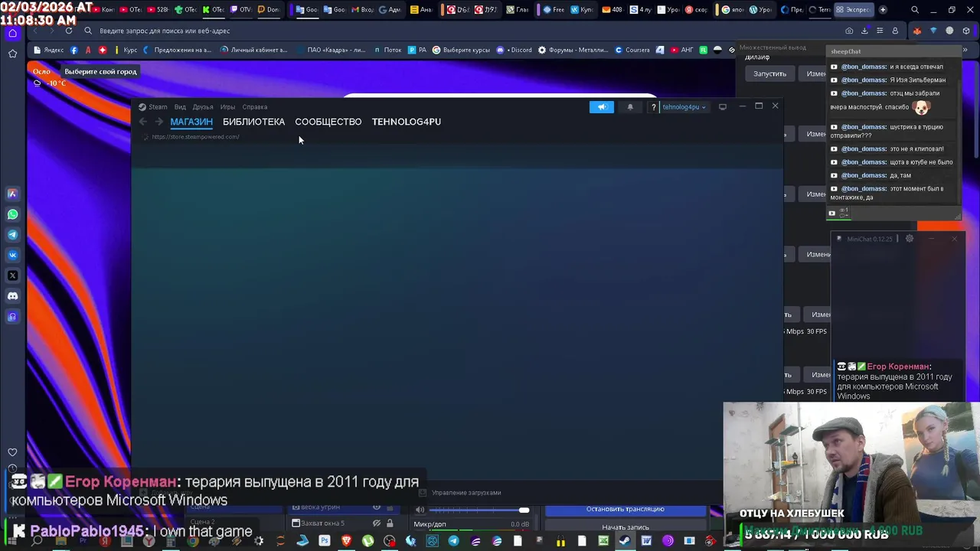Open the Яндекс bookmark
The image size is (980, 551).
(x=49, y=50)
